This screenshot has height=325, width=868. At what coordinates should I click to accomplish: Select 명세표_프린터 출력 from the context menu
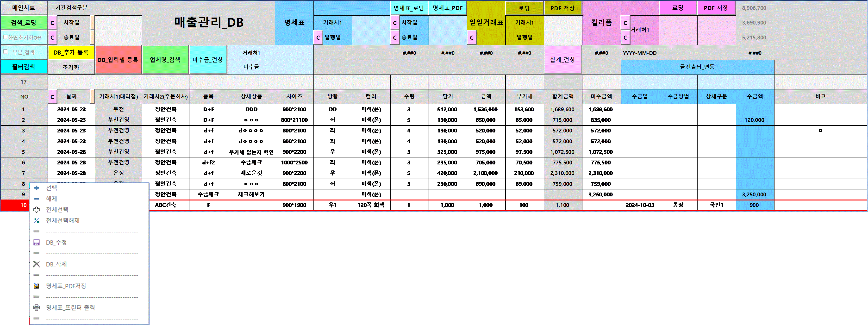point(70,307)
